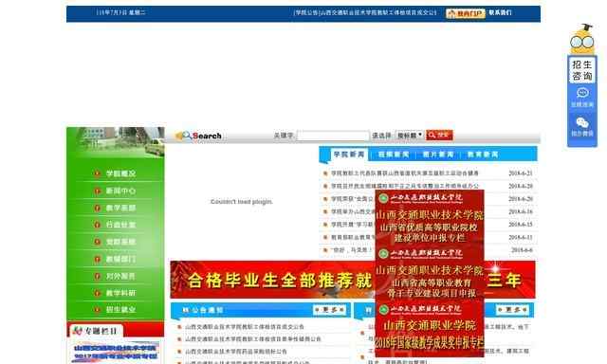Switch to the 学院新闻 tab

[x=349, y=155]
